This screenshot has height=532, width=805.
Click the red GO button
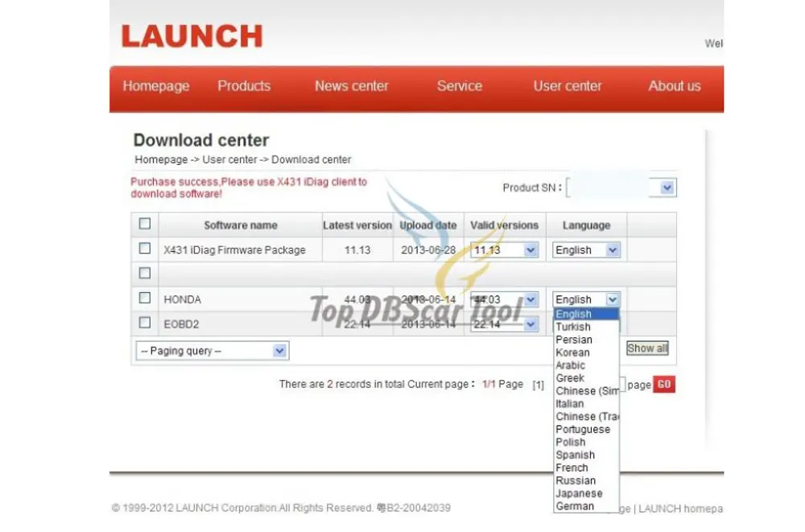(x=664, y=384)
